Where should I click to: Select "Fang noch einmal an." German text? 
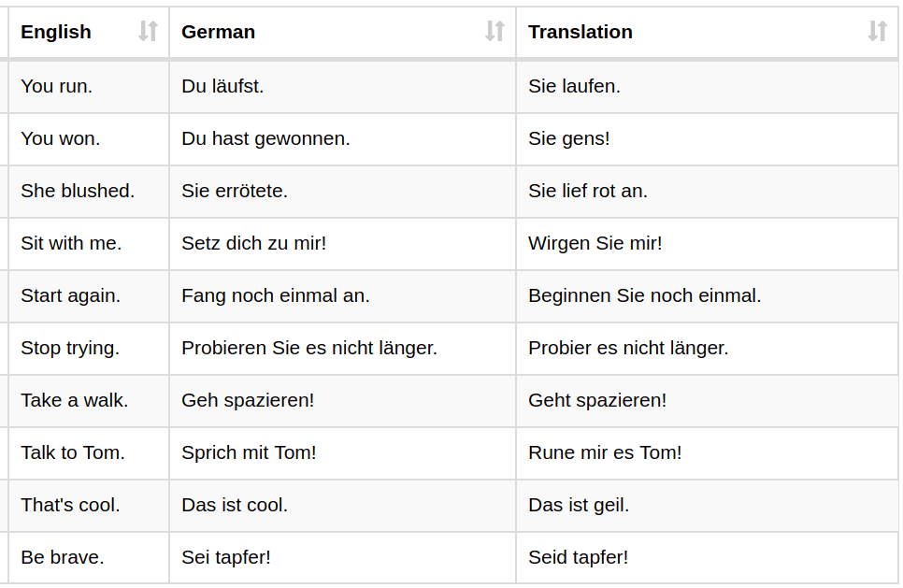[x=276, y=295]
